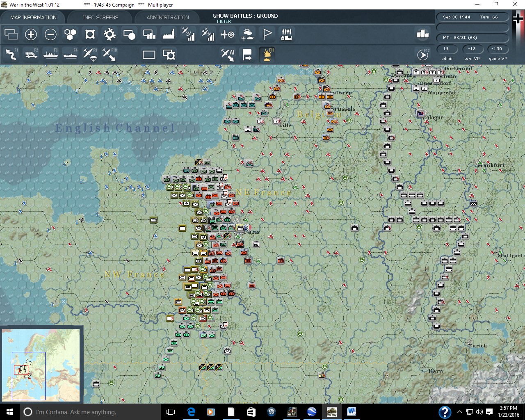Select the F9 aircraft with parachute icon
The width and height of the screenshot is (525, 420).
coord(90,55)
